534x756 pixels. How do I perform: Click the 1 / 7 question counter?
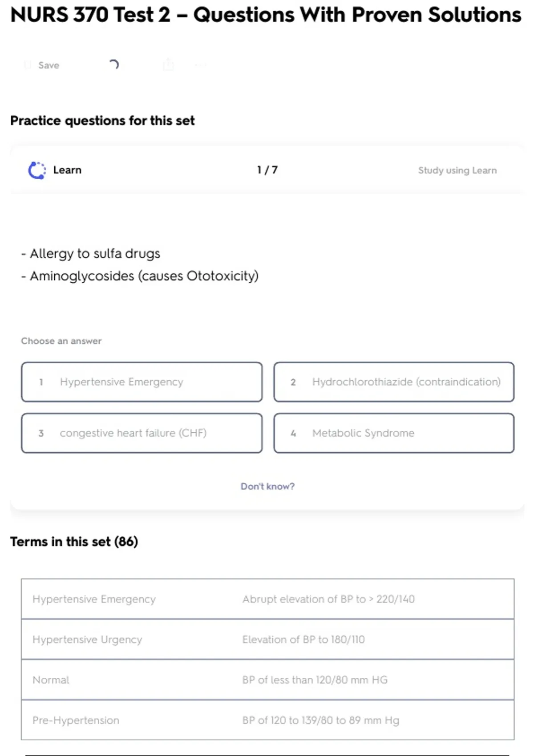(267, 170)
